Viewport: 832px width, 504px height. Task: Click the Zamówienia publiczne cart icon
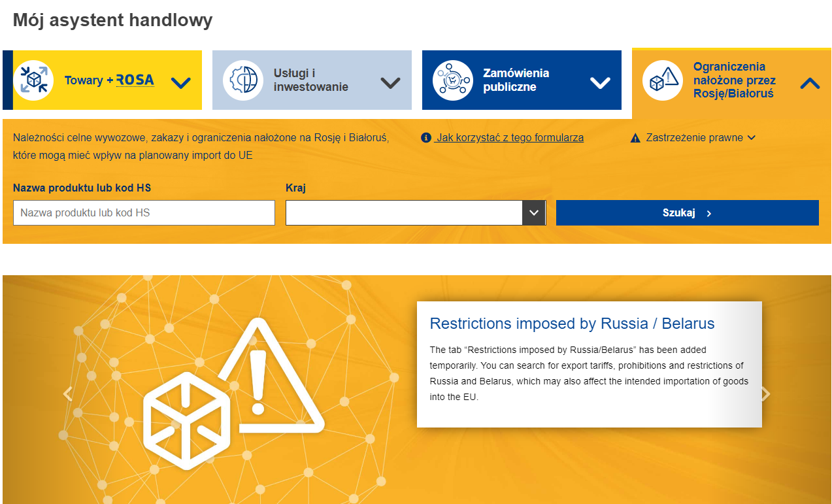pyautogui.click(x=452, y=80)
